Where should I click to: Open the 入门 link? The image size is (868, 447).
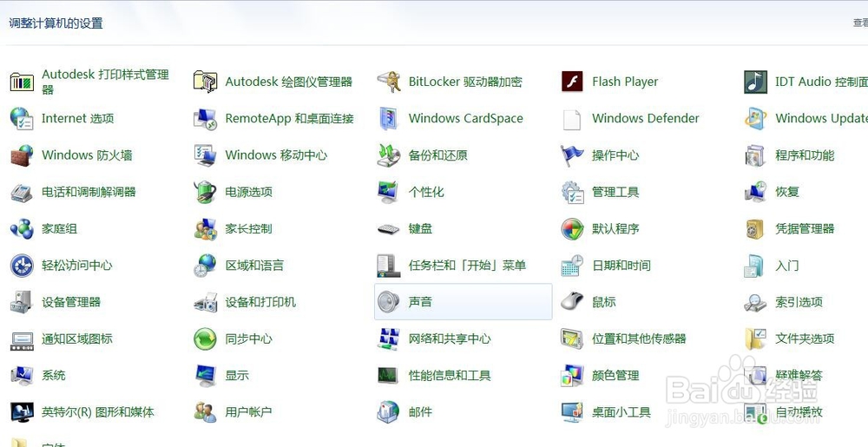(x=787, y=266)
